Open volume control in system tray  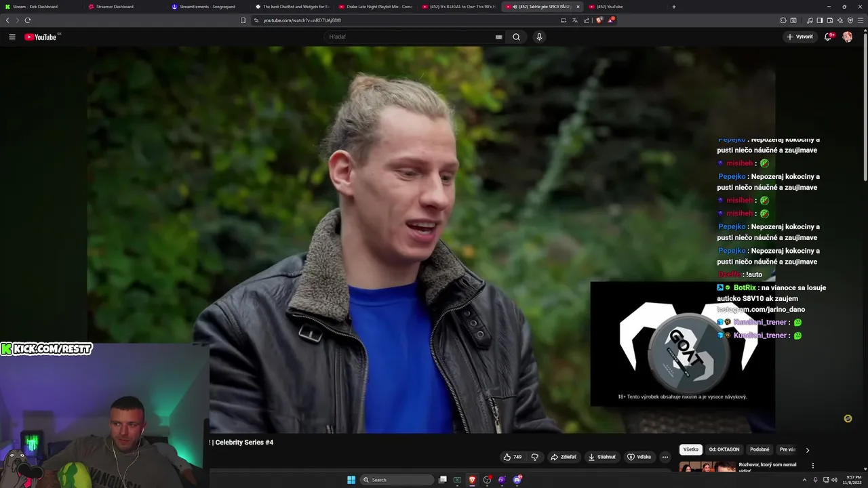[834, 480]
